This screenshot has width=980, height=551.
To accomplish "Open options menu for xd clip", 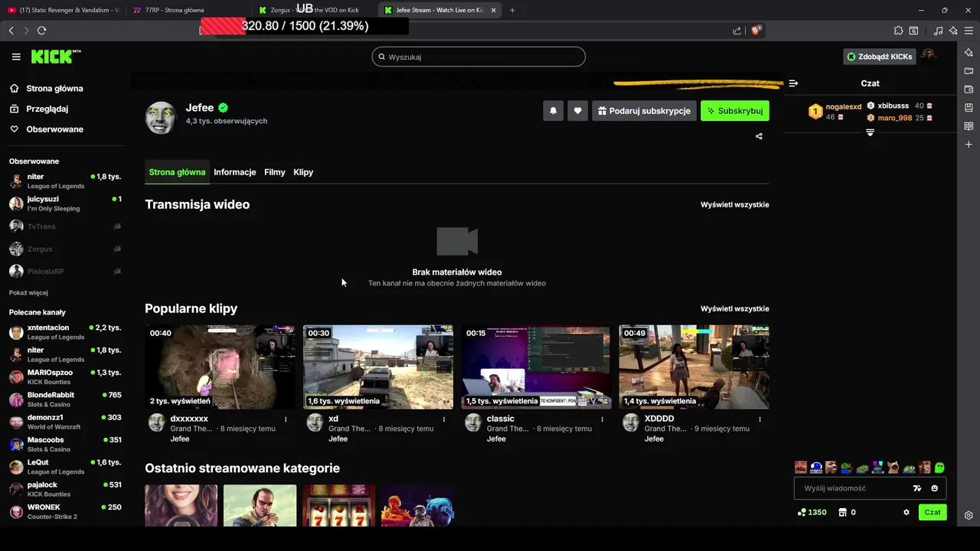I will (x=444, y=419).
